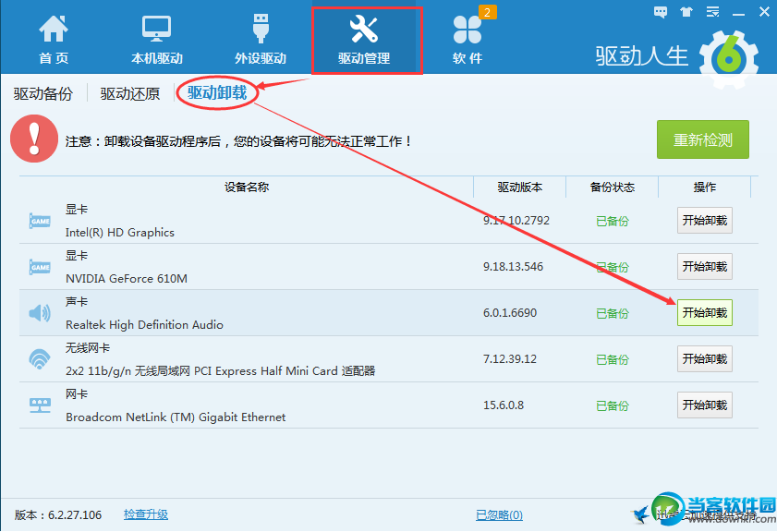The width and height of the screenshot is (777, 532).
Task: Select the 2x2 11b/g/n wireless adapter name
Action: coord(220,371)
